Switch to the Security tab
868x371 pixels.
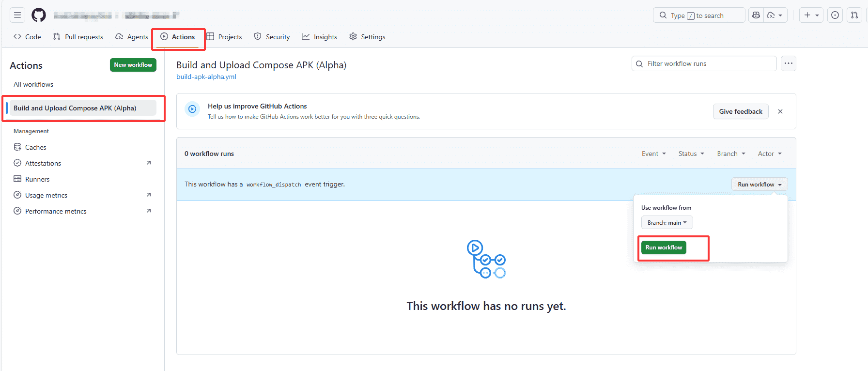272,37
